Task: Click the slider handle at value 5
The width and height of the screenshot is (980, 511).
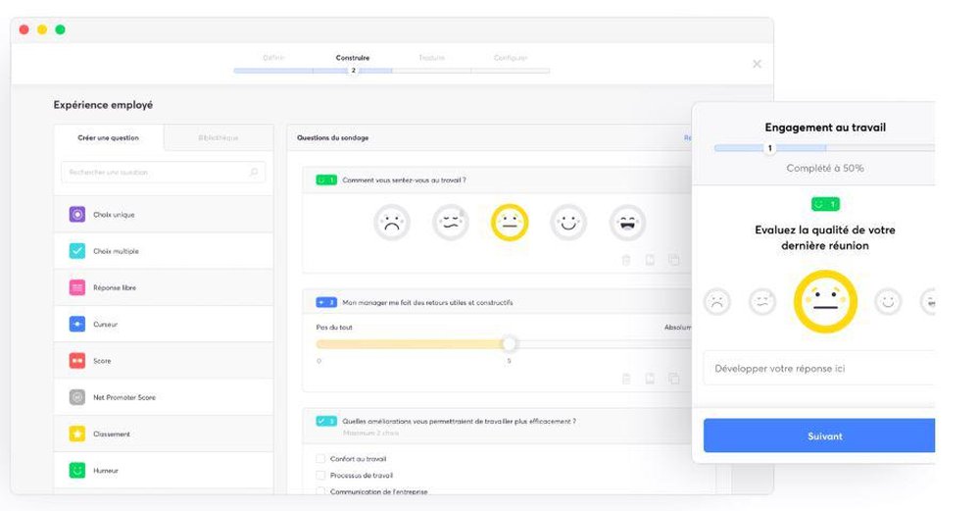Action: click(510, 344)
